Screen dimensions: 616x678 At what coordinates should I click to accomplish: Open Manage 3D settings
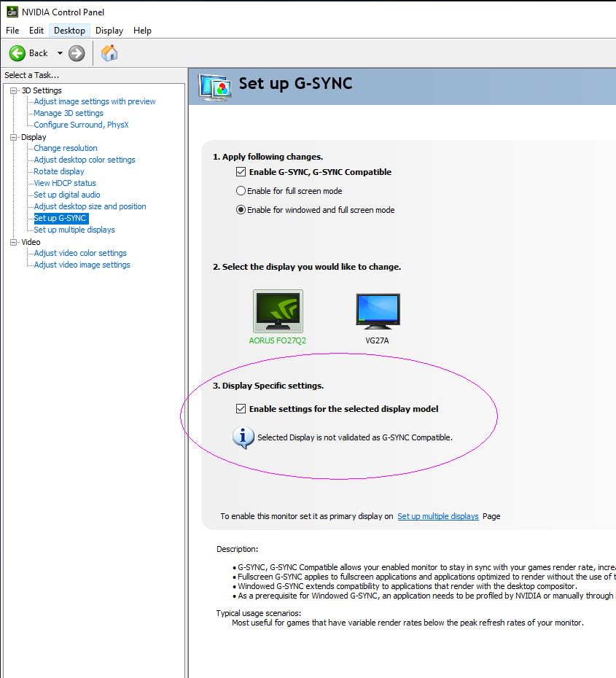coord(69,113)
